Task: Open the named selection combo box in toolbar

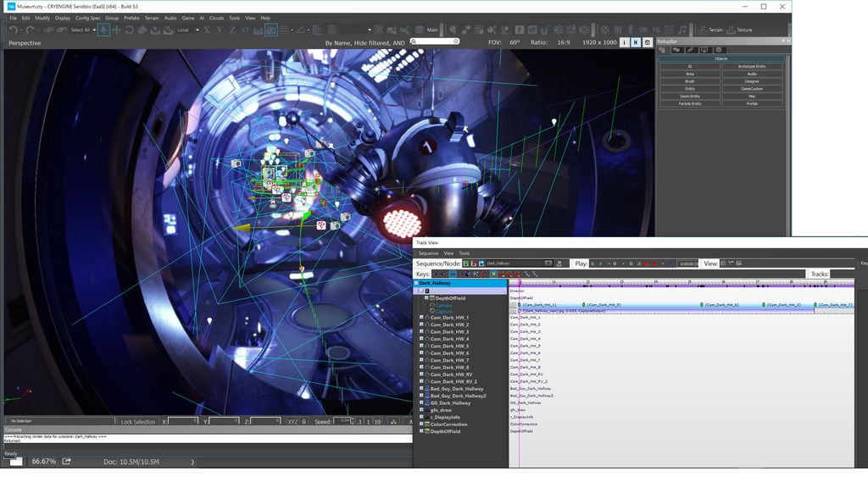Action: coord(355,30)
